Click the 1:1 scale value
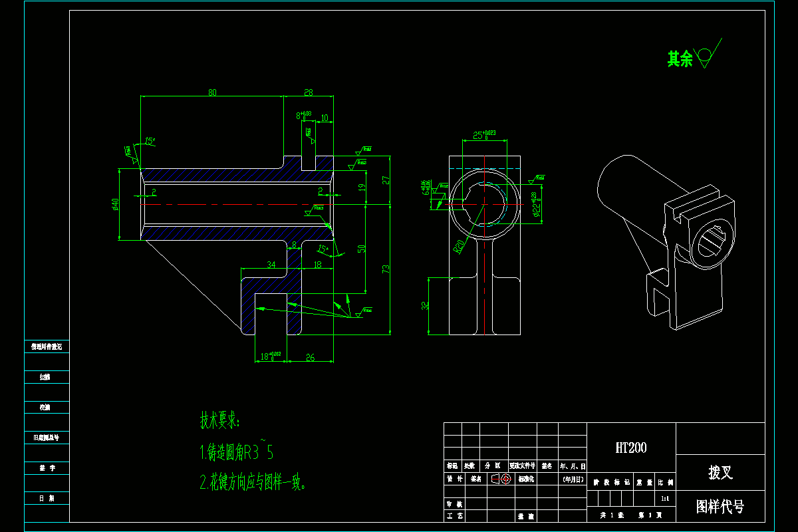The height and width of the screenshot is (532, 798). click(666, 497)
